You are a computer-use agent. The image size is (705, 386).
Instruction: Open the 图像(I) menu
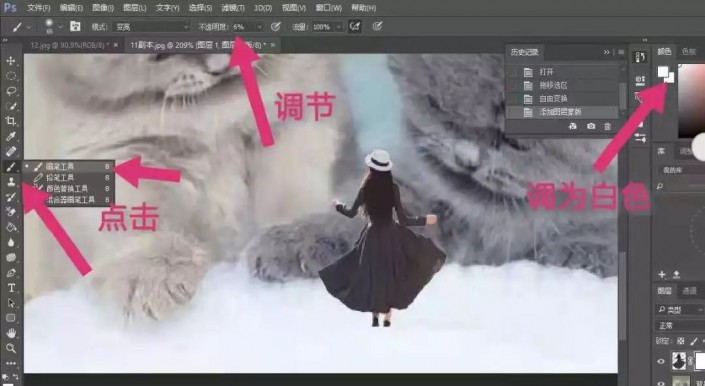click(x=103, y=8)
